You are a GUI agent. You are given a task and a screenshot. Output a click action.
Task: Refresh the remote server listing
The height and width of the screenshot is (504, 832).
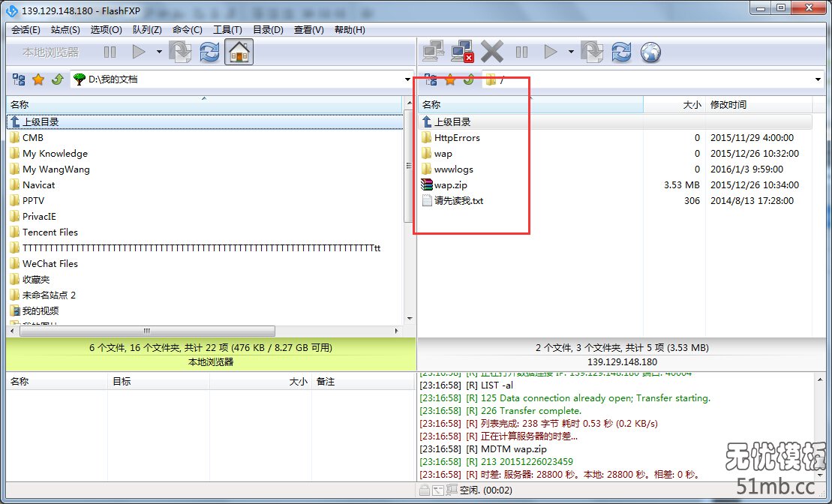click(621, 52)
